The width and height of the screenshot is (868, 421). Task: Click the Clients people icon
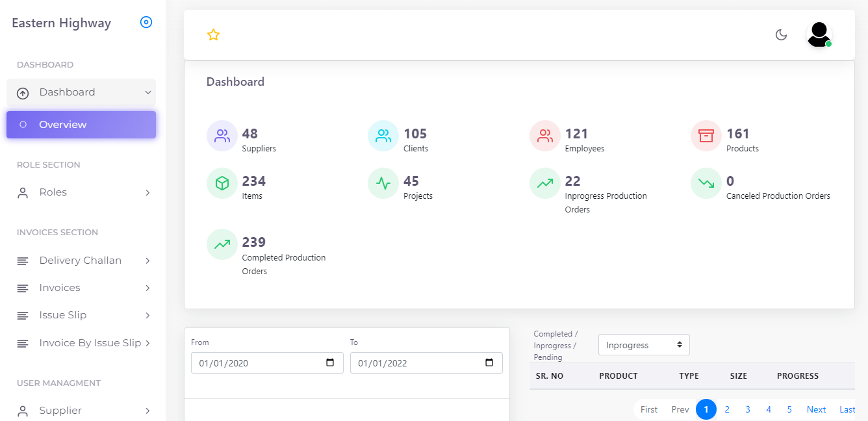pos(383,136)
